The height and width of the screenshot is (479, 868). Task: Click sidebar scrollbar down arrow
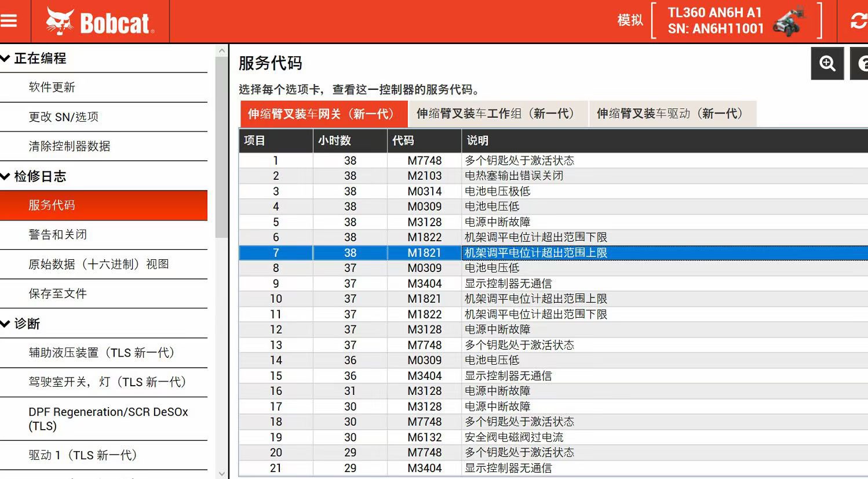221,473
